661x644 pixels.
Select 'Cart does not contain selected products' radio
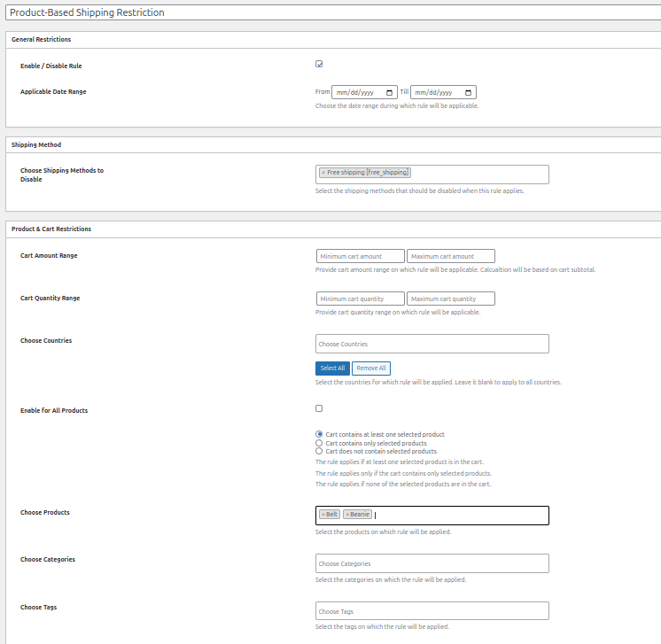click(x=319, y=451)
